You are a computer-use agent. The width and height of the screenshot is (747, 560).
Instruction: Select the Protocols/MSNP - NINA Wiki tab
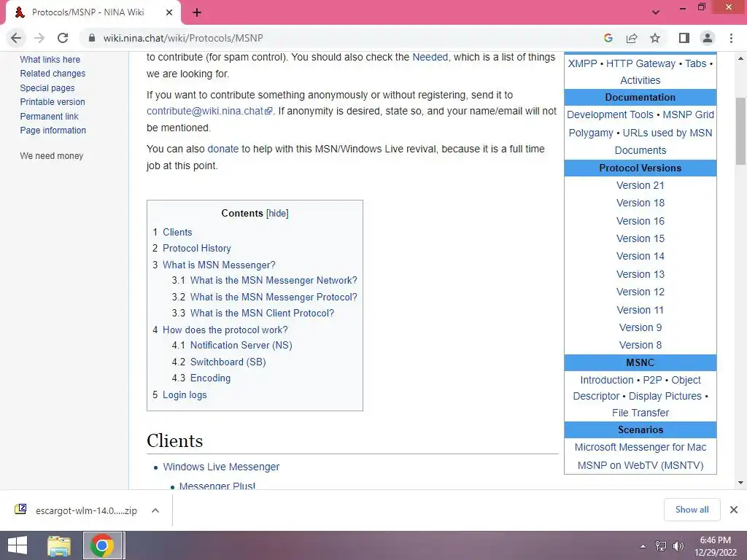pos(93,12)
